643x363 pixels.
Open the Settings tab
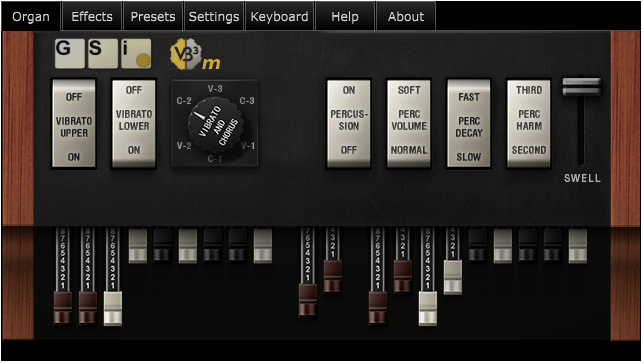(214, 16)
